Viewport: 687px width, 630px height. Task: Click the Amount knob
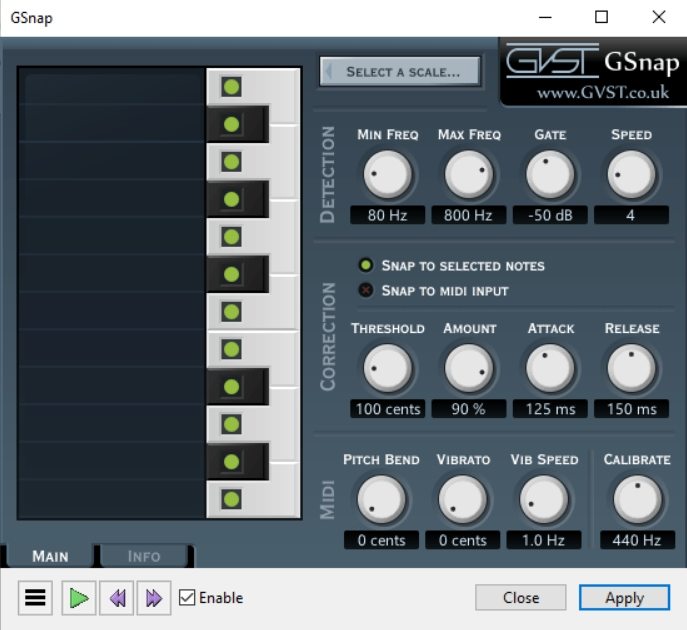point(469,368)
